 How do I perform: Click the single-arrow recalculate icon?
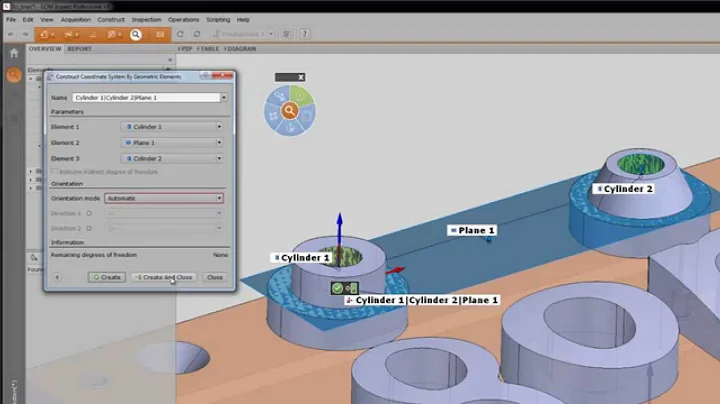click(180, 34)
